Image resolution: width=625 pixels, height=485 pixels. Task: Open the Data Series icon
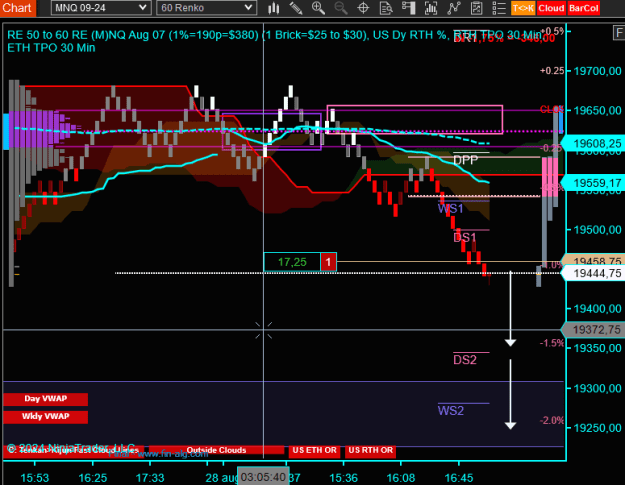tap(431, 8)
